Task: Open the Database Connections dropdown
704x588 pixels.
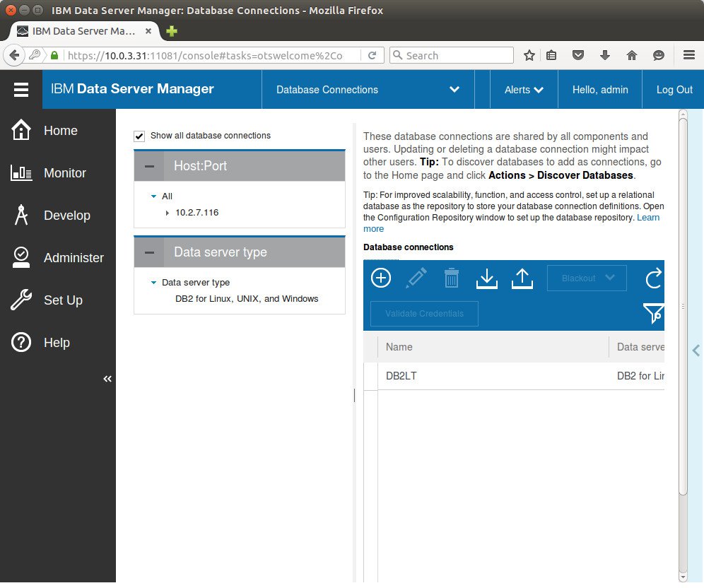Action: coord(368,89)
